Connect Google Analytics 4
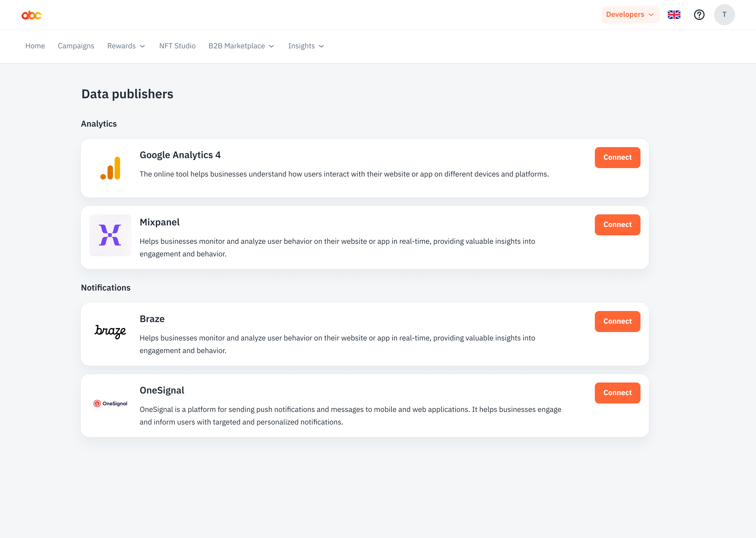 (617, 157)
